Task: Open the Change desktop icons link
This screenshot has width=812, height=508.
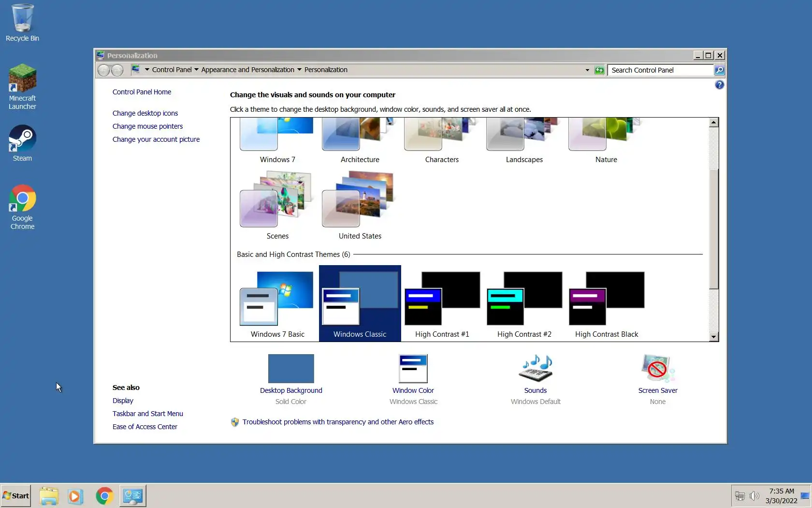Action: pos(145,113)
